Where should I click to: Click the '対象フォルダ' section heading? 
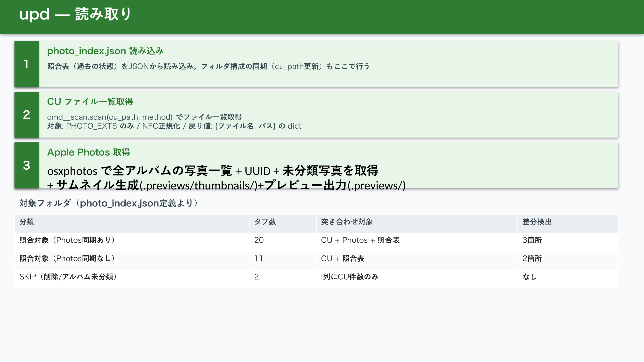pos(108,203)
